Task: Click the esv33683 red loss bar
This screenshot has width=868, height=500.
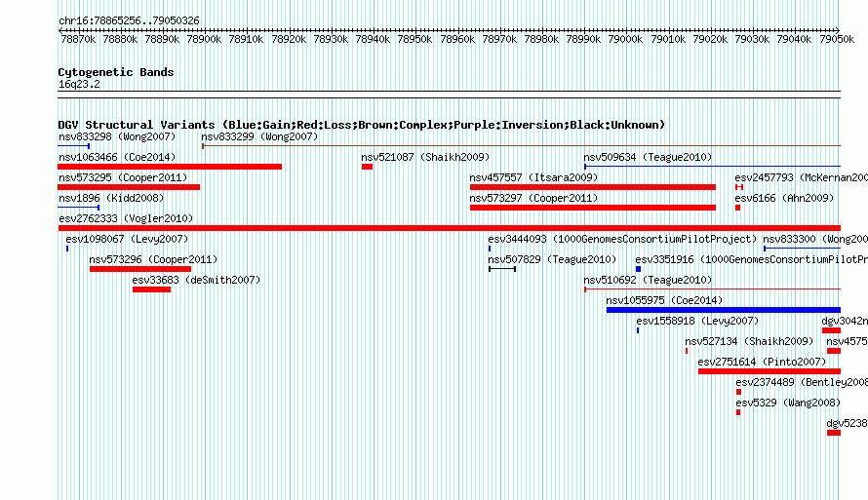Action: [x=152, y=289]
